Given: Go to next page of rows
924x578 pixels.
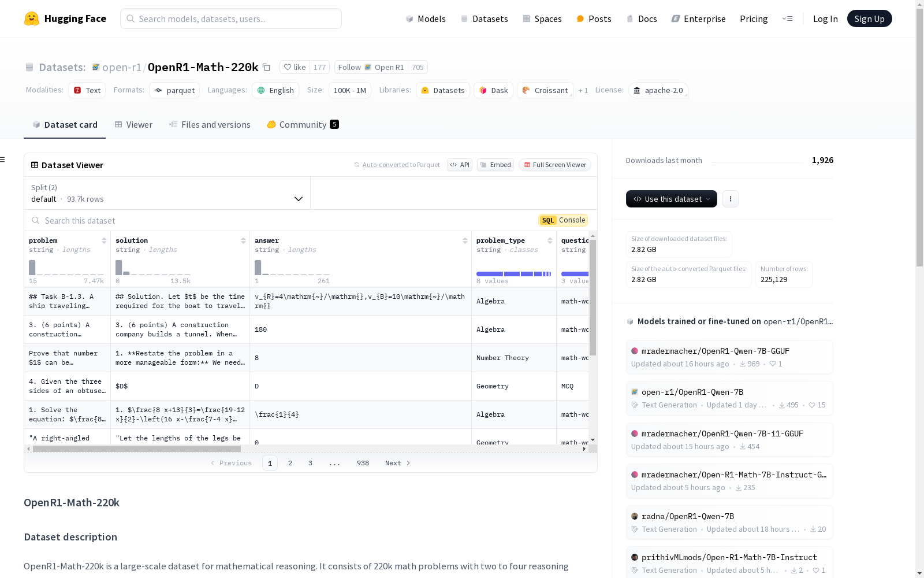Looking at the screenshot, I should pos(397,463).
